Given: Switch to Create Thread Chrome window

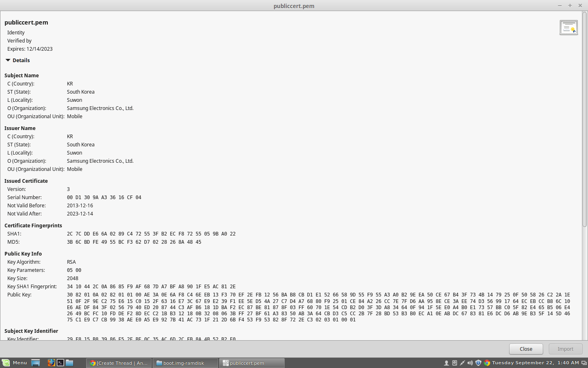Looking at the screenshot, I should coord(119,363).
